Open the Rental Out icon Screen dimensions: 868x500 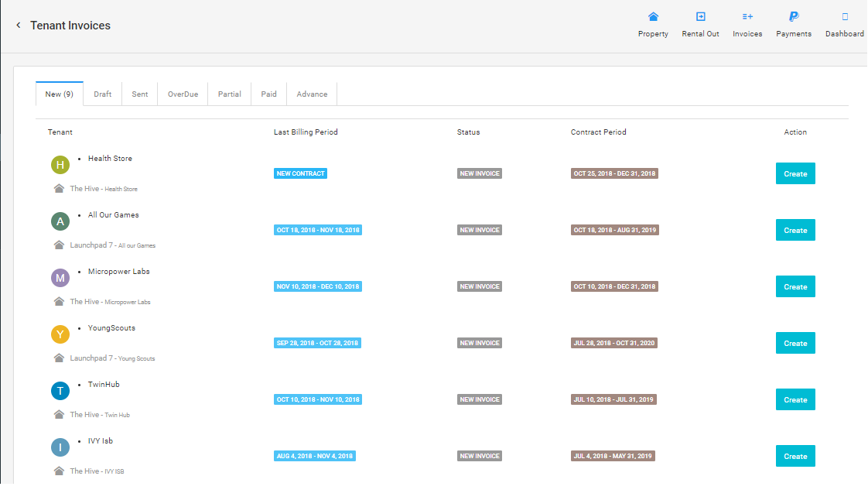click(x=700, y=17)
